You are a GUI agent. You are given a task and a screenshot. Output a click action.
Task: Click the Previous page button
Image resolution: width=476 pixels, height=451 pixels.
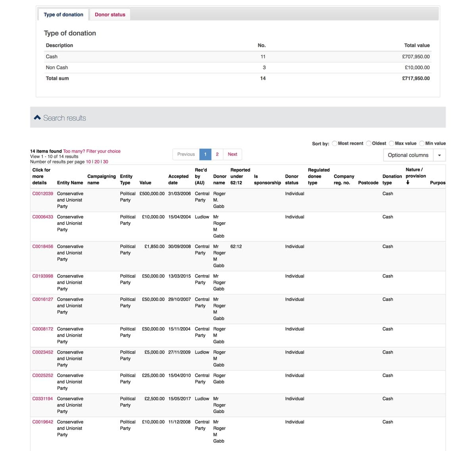pyautogui.click(x=186, y=154)
